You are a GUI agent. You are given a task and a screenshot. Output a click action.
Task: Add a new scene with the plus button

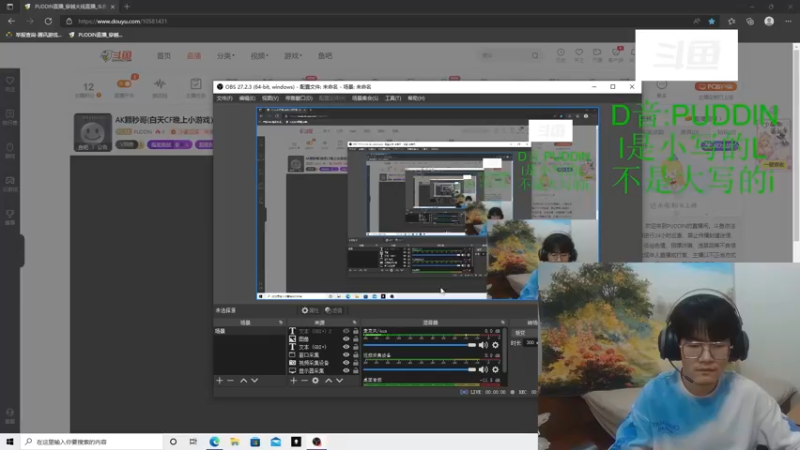[219, 381]
